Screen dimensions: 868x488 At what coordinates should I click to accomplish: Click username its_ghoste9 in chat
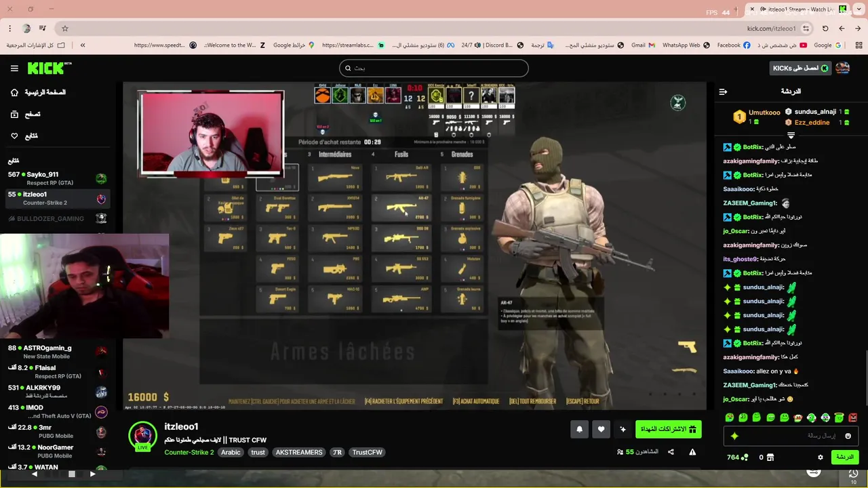[x=740, y=259]
